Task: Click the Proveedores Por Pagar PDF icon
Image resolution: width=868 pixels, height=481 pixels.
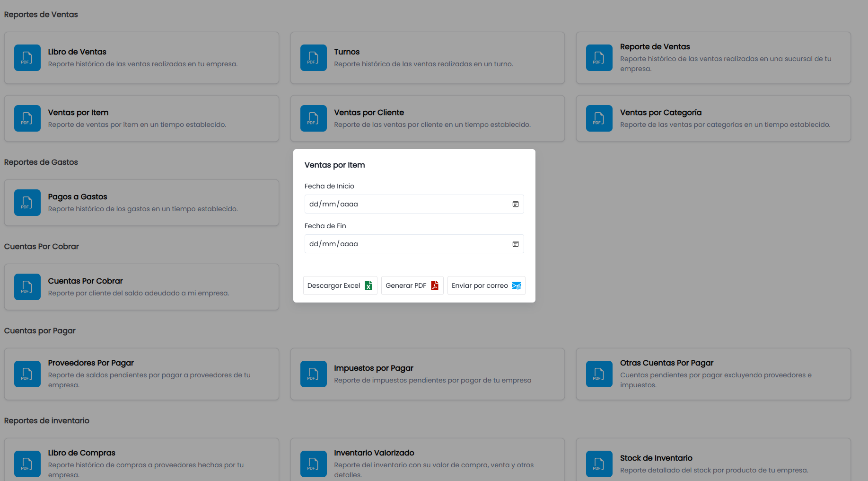Action: (x=27, y=374)
